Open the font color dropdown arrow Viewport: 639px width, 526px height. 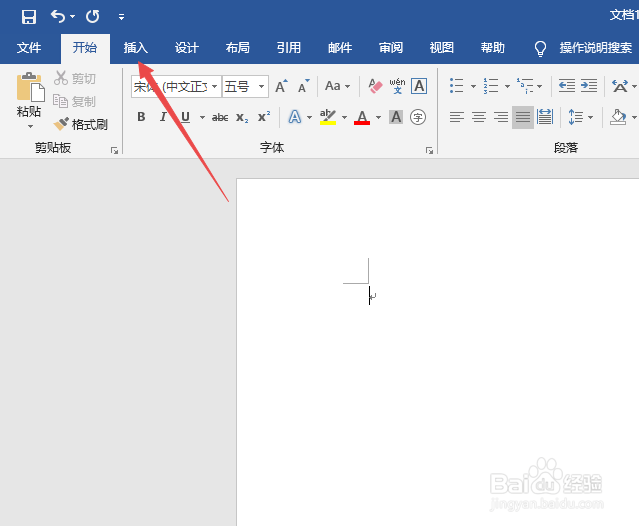(x=379, y=118)
